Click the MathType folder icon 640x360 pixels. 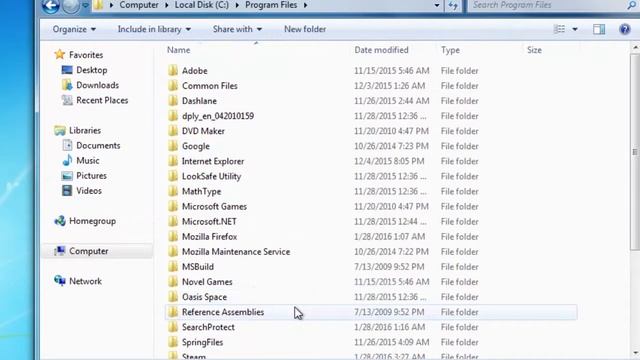click(x=173, y=191)
